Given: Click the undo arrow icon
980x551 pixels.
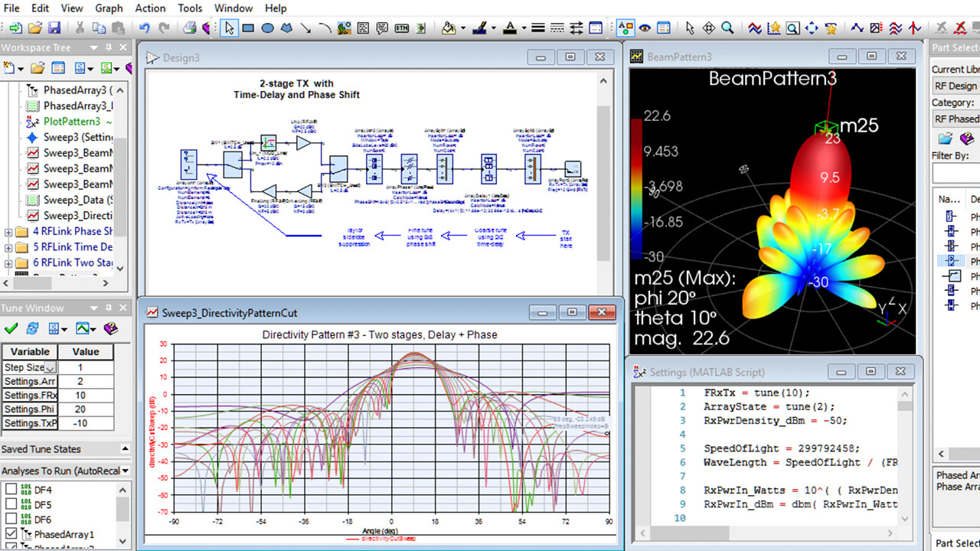Looking at the screenshot, I should (x=145, y=28).
